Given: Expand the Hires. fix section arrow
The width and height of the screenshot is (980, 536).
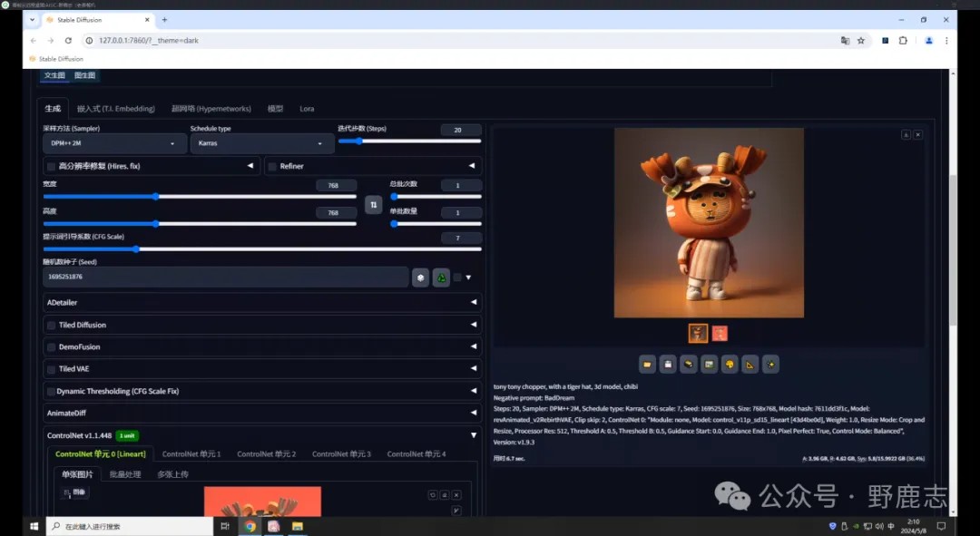Looking at the screenshot, I should (250, 166).
